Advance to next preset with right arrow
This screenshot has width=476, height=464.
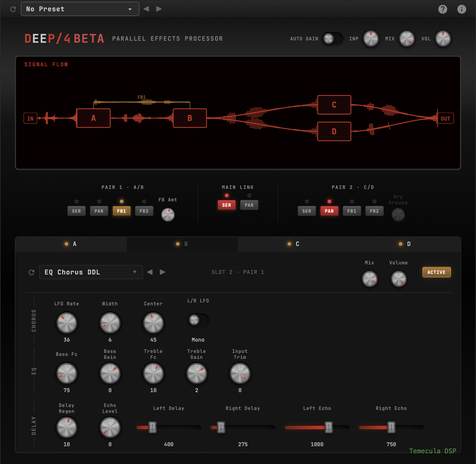tap(159, 9)
